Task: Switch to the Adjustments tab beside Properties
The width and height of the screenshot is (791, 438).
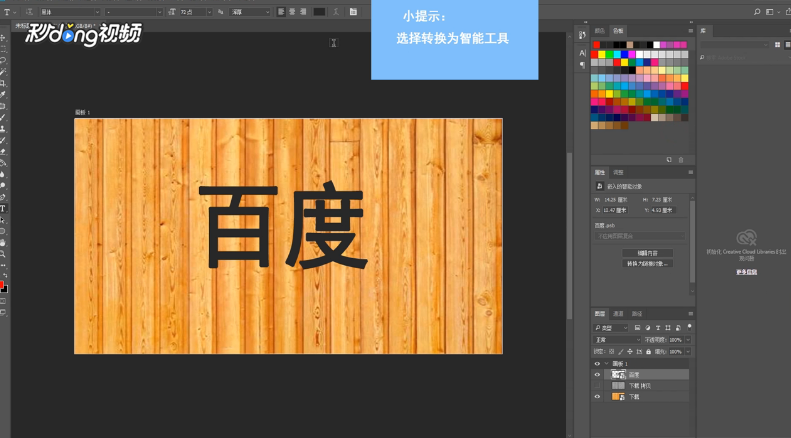Action: point(618,173)
